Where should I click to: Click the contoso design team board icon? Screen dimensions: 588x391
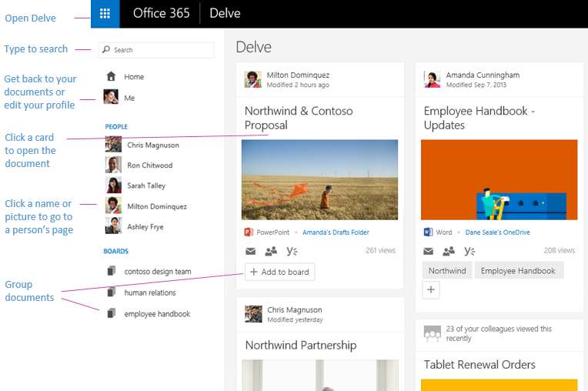tap(111, 271)
